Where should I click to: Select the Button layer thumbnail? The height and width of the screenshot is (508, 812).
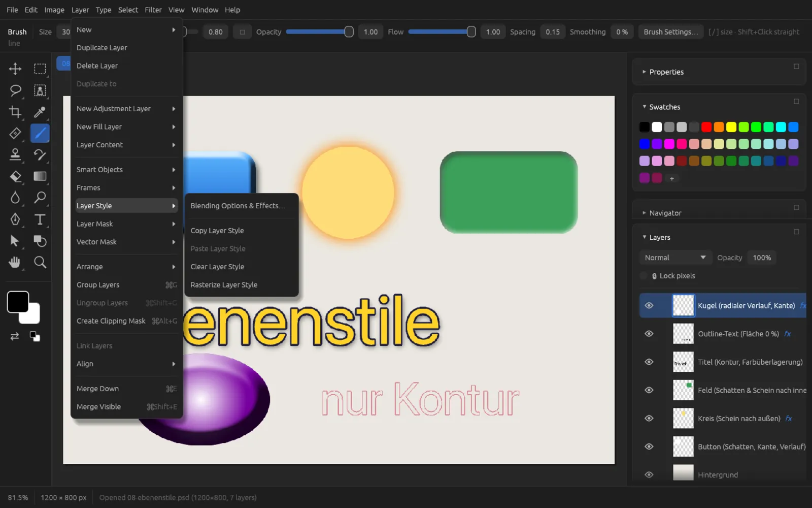point(683,447)
